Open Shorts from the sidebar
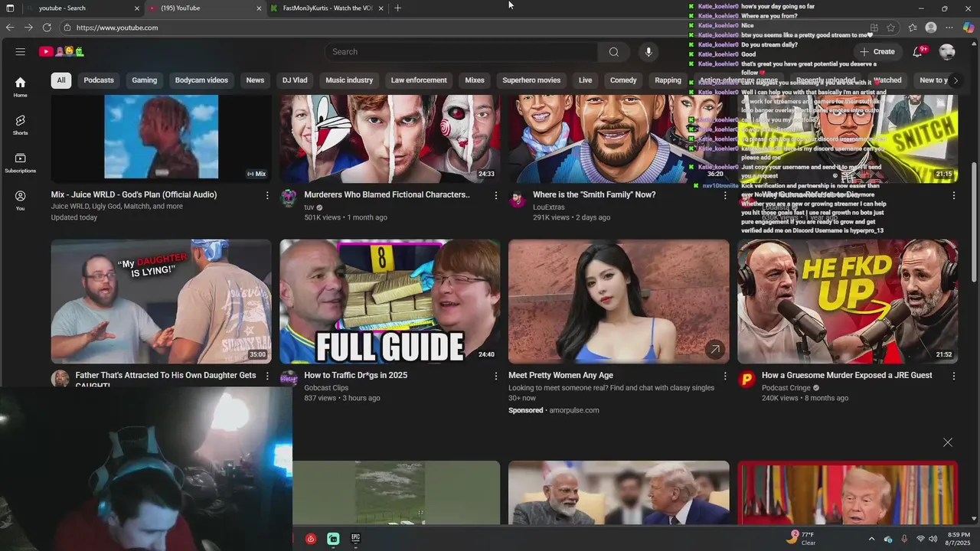The image size is (980, 551). [21, 125]
